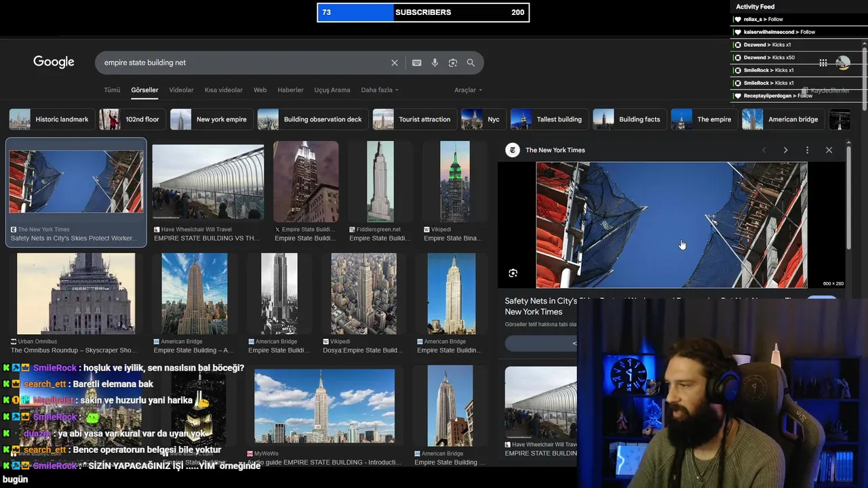Screen dimensions: 868x488
Task: Start voice search with microphone icon
Action: point(435,62)
